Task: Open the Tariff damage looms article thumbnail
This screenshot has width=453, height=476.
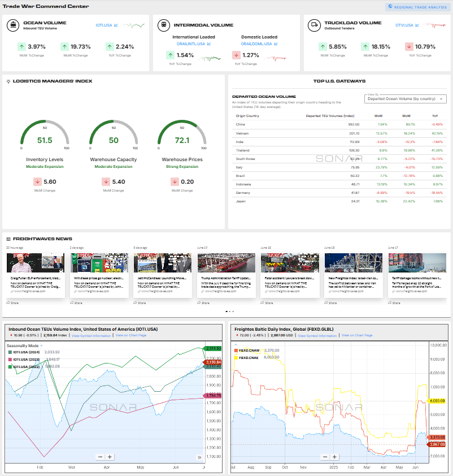Action: tap(417, 263)
